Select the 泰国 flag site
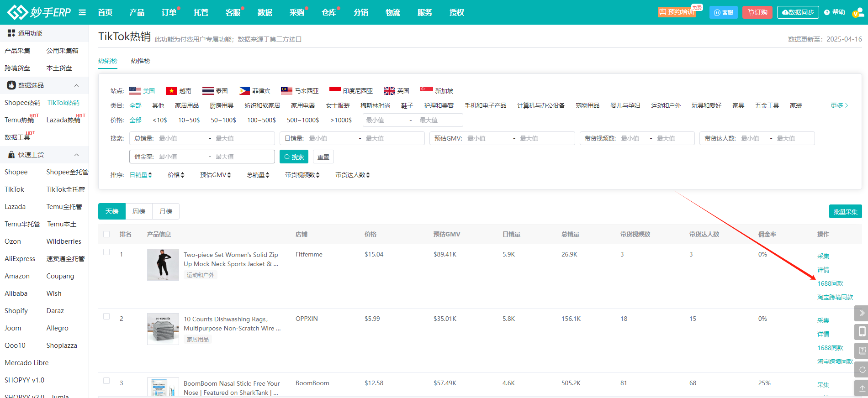Viewport: 868px width, 398px height. pos(215,91)
